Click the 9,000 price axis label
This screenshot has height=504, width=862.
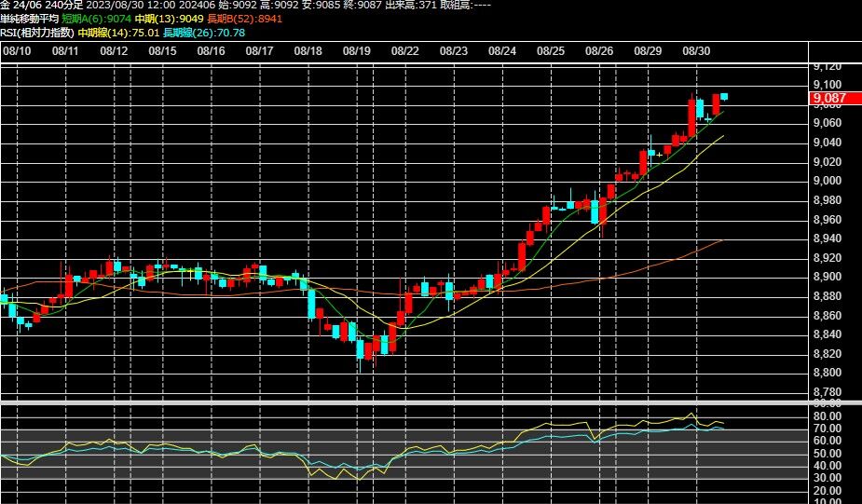828,181
